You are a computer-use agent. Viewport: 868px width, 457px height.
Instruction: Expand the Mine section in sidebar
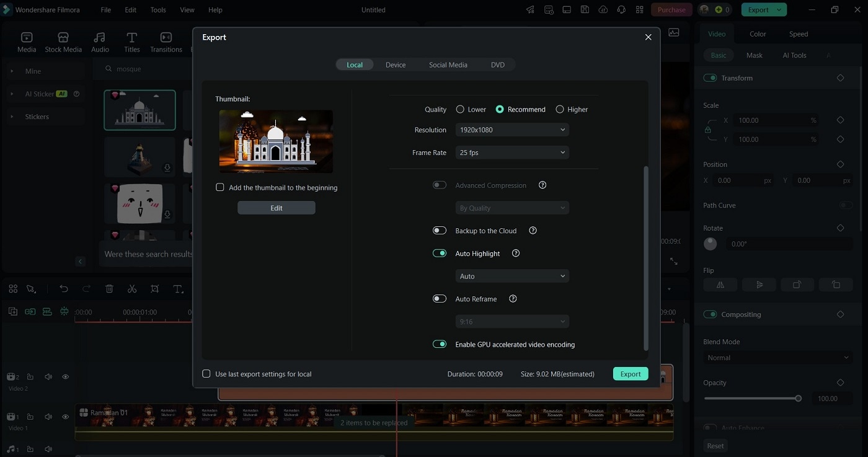coord(12,71)
